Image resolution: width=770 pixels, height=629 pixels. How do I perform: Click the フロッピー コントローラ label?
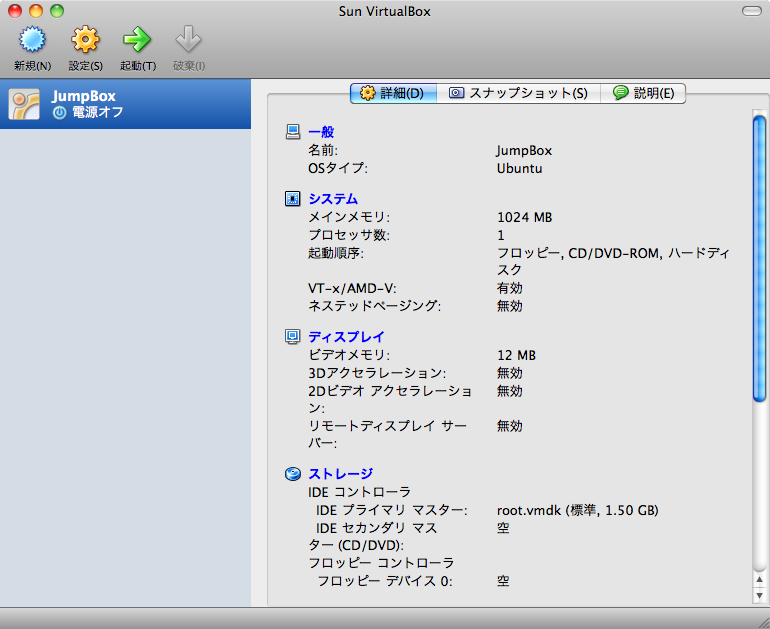click(x=381, y=563)
